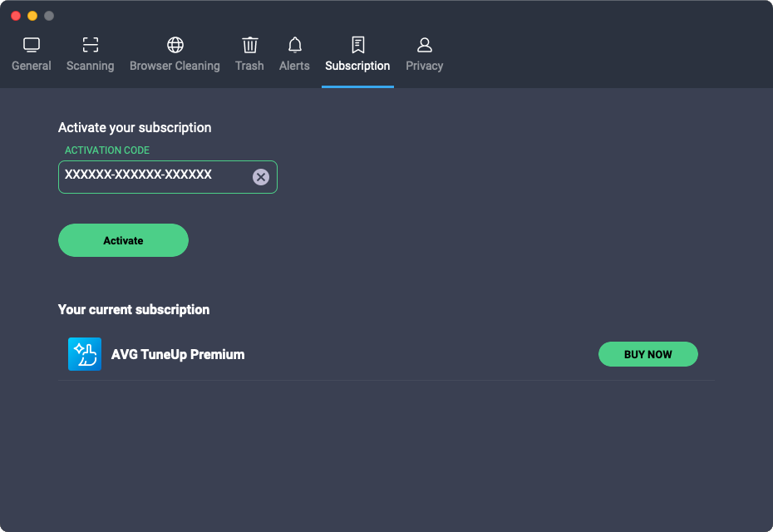Image resolution: width=773 pixels, height=532 pixels.
Task: Select the Subscription tab label
Action: 357,66
